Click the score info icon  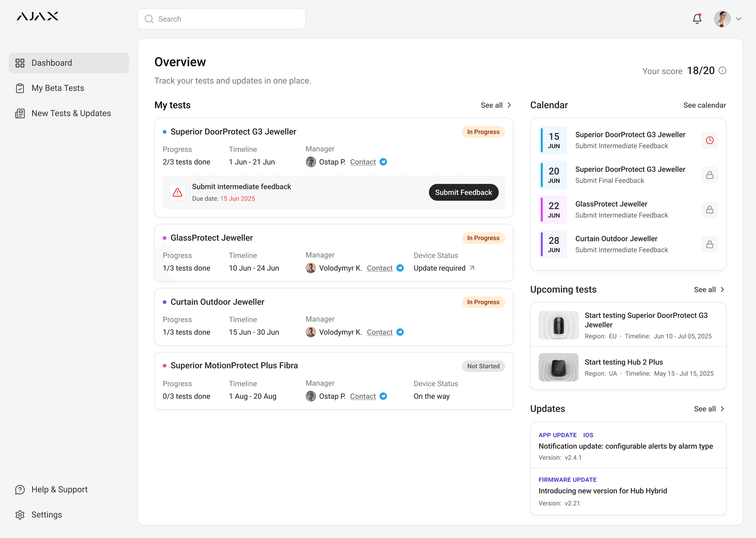pyautogui.click(x=723, y=71)
